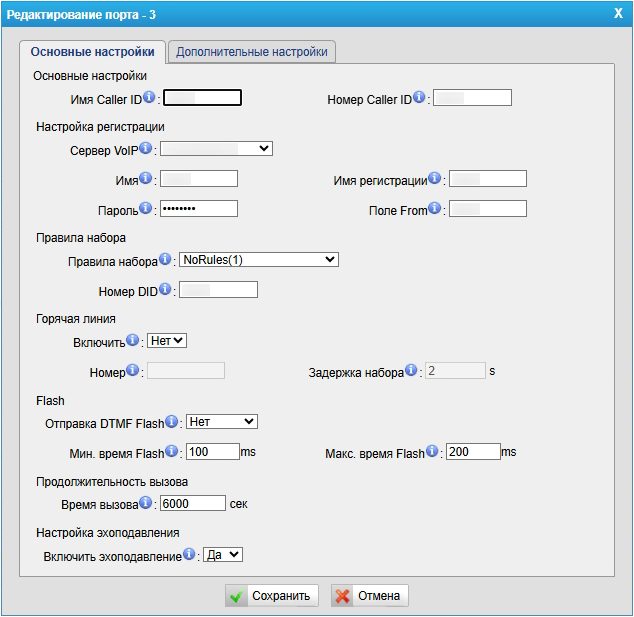This screenshot has height=617, width=634.
Task: Open the hotline Включить dropdown showing Нет
Action: coord(167,341)
